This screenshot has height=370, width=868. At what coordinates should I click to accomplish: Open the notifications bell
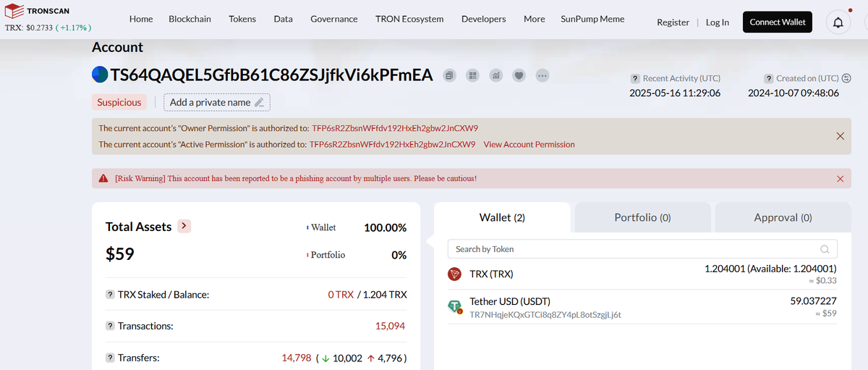[838, 22]
